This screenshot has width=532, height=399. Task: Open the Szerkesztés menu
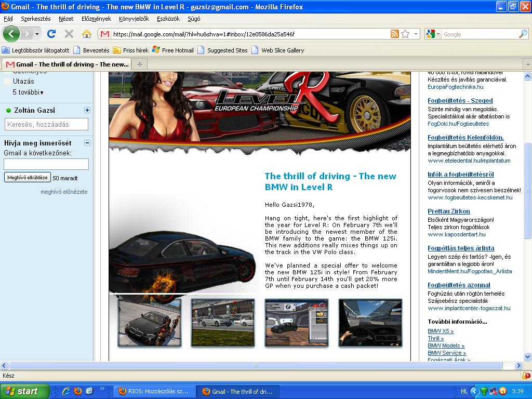[36, 19]
